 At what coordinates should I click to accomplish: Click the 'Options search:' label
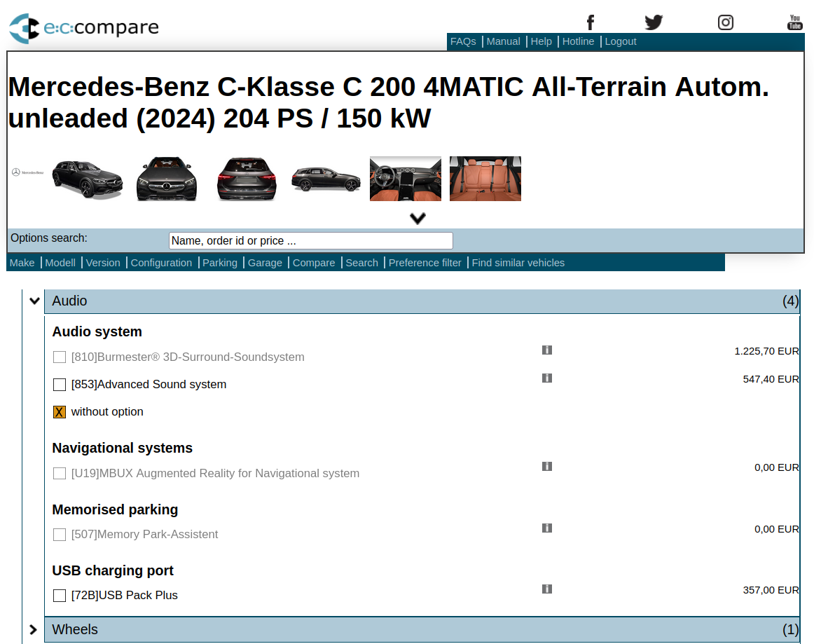[x=49, y=238]
